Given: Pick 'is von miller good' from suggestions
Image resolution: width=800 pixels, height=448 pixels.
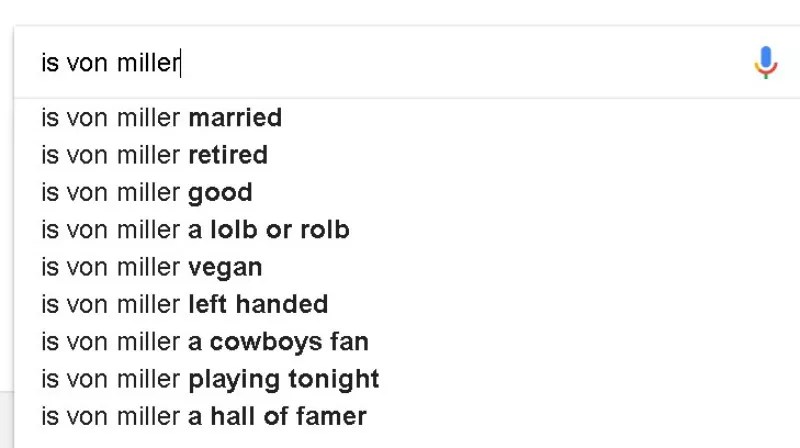Looking at the screenshot, I should click(146, 192).
